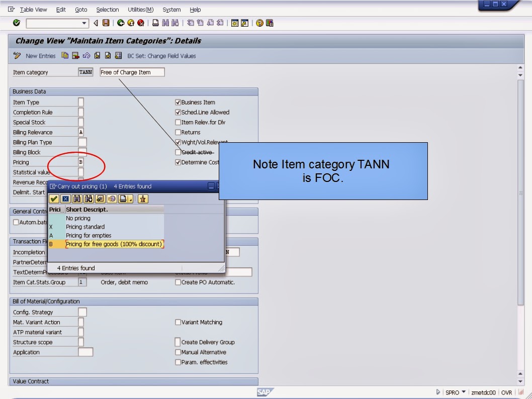Open the command field dropdown
The width and height of the screenshot is (532, 399).
[84, 23]
